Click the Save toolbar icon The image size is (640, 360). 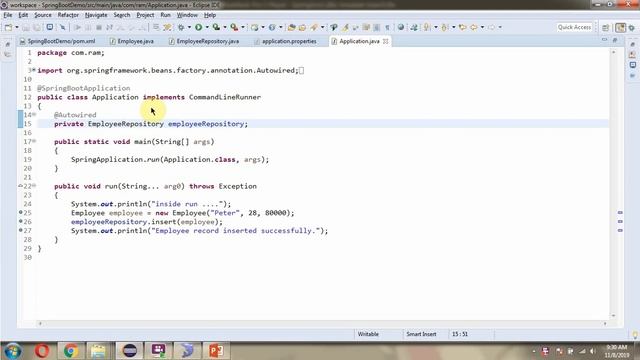26,27
